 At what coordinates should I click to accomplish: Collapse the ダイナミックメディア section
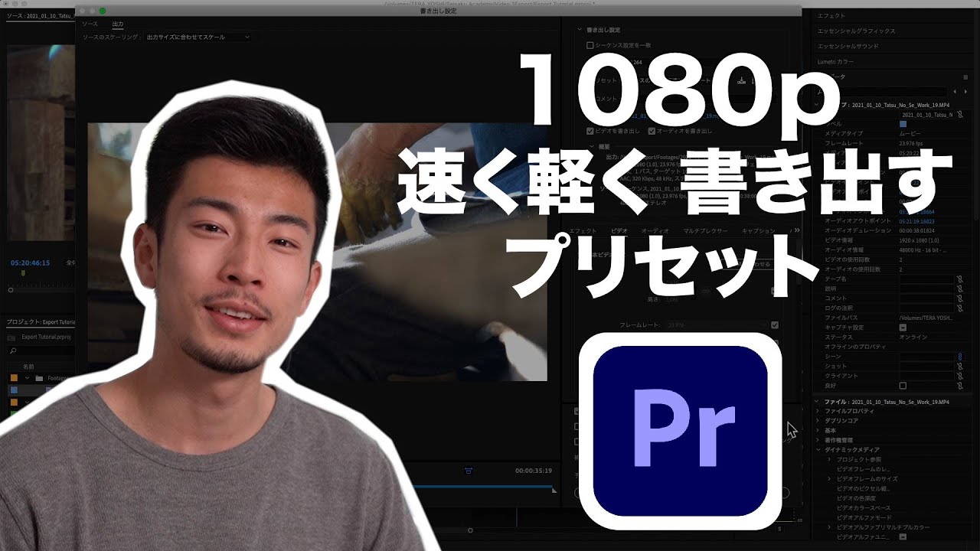[x=818, y=450]
